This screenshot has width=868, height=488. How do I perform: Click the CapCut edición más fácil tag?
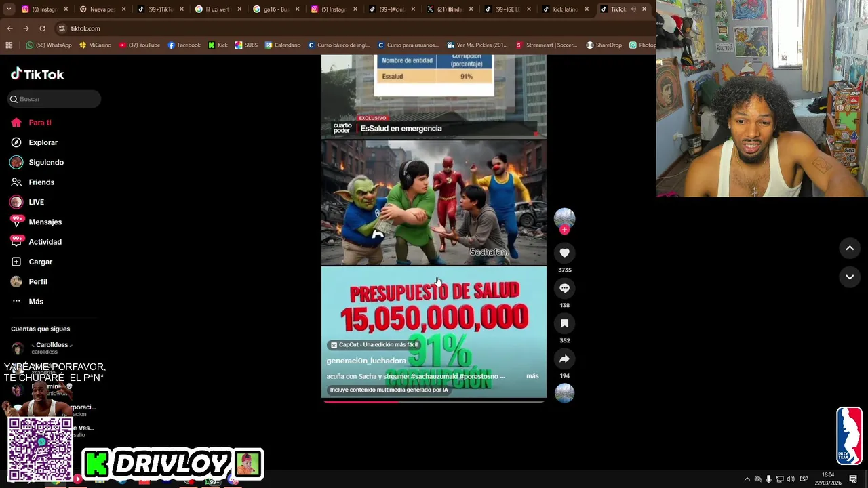[374, 344]
